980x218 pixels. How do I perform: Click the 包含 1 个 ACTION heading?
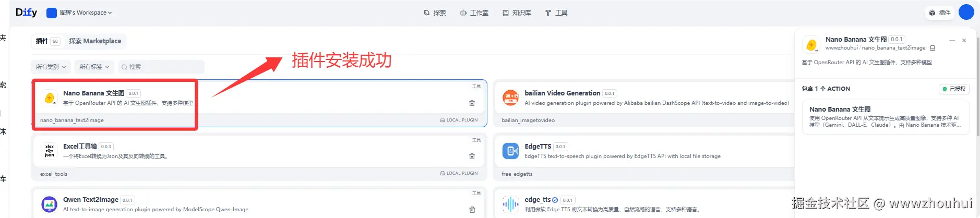click(826, 89)
